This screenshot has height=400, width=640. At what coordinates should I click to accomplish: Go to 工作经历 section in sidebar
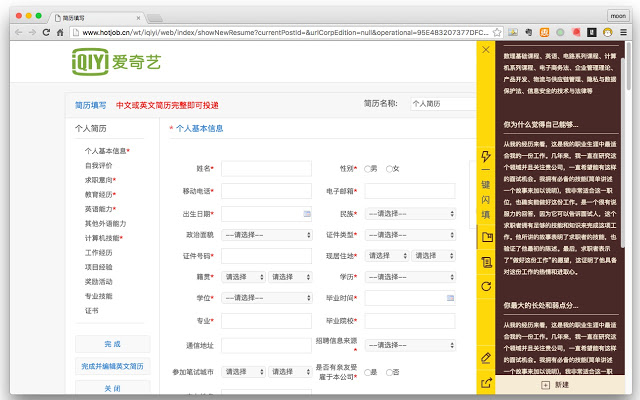tap(98, 252)
